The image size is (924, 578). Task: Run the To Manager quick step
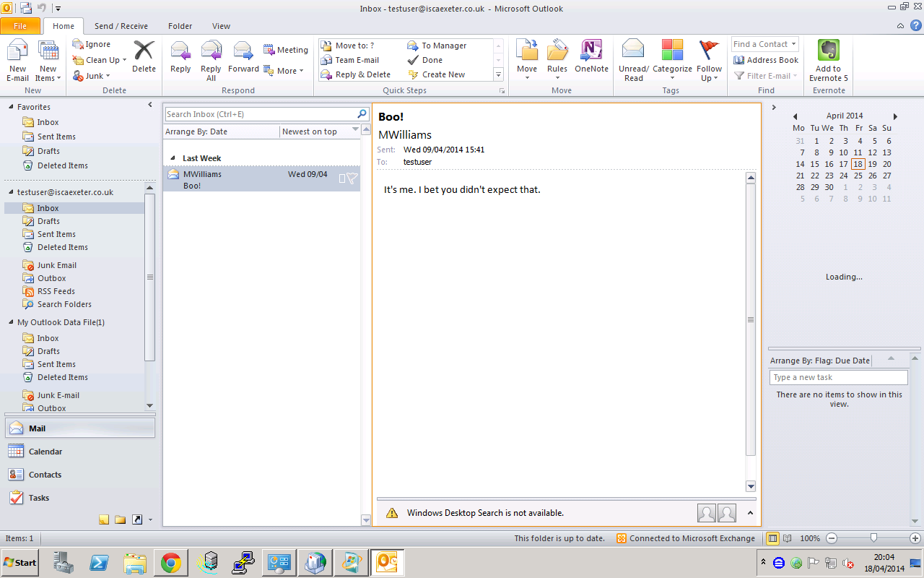tap(437, 46)
